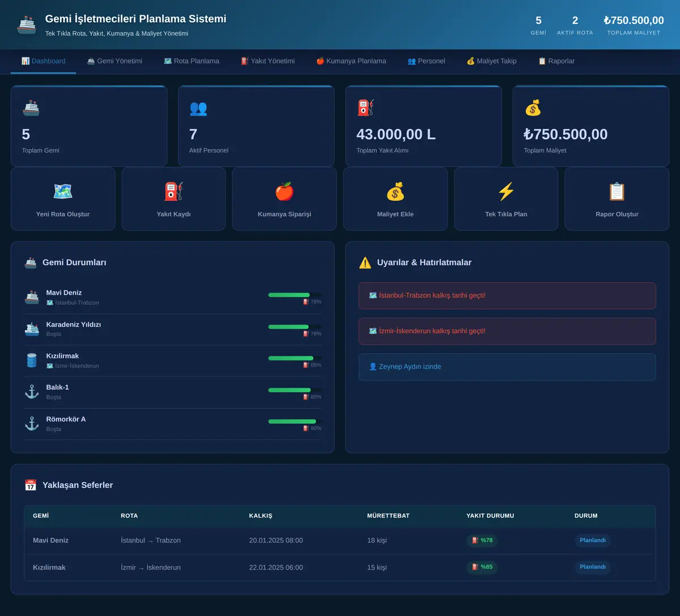Open the Raporlar tab
680x616 pixels.
pos(556,61)
